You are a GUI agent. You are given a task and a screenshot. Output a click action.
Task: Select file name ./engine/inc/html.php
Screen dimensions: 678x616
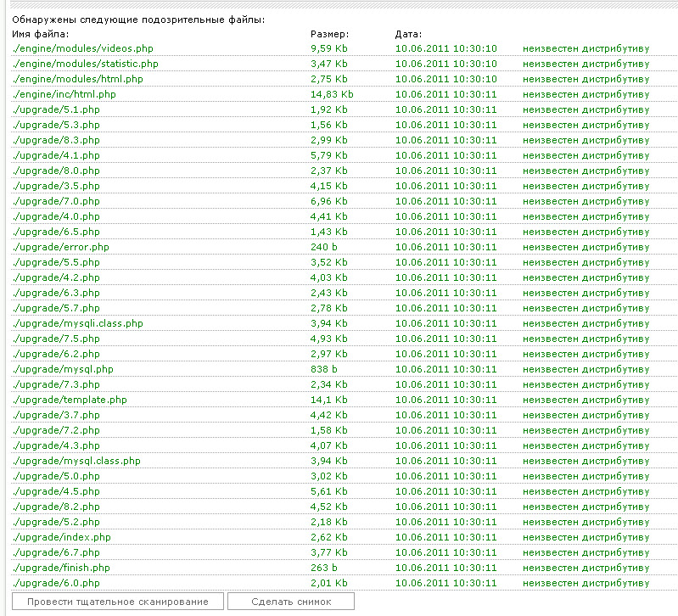[x=64, y=94]
